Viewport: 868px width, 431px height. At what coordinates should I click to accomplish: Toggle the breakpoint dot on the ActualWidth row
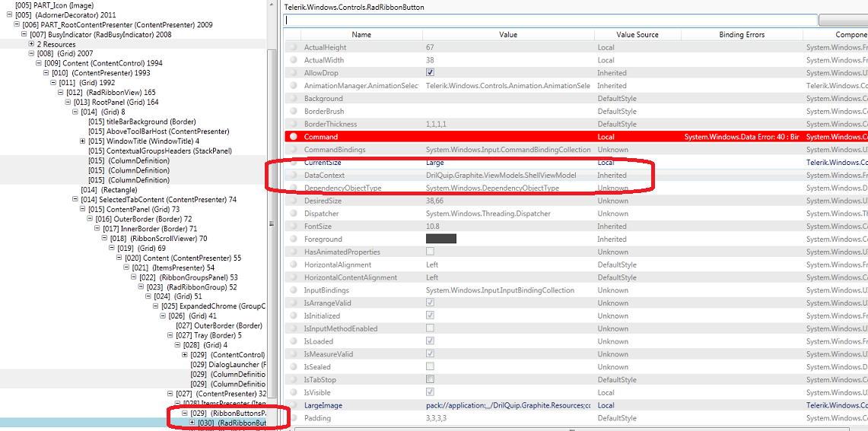[x=294, y=60]
